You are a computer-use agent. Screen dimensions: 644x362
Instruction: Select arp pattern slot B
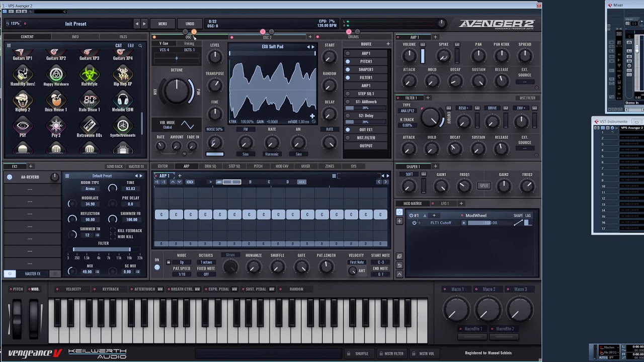[x=250, y=182]
